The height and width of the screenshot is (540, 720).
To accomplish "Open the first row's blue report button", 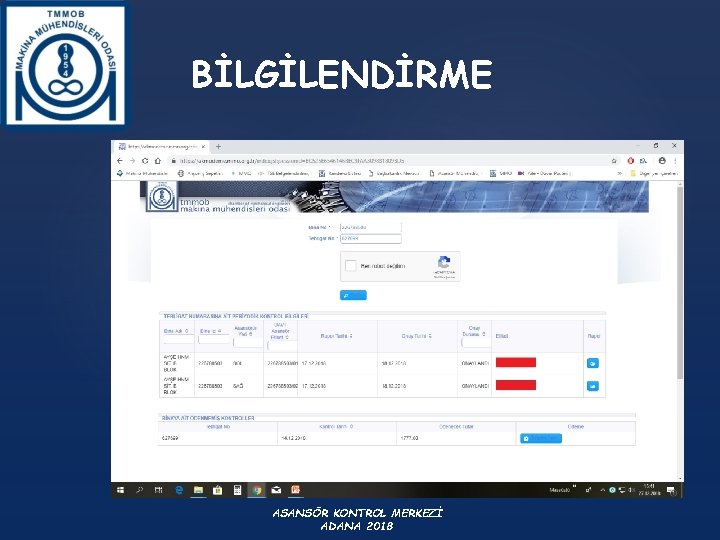I will (x=593, y=363).
